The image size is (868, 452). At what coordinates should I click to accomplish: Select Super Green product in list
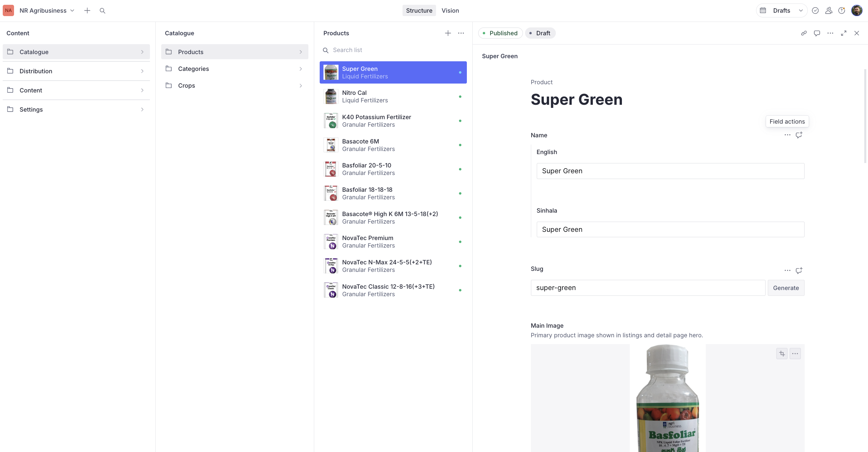393,72
